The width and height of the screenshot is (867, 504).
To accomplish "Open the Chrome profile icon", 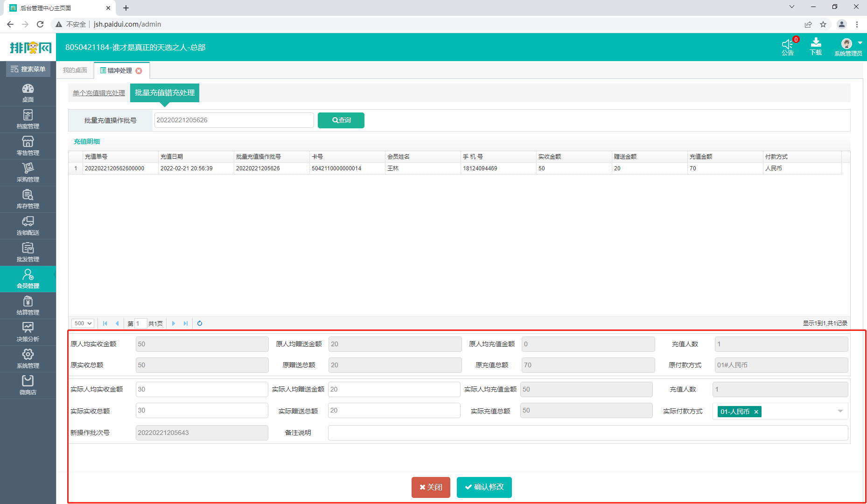I will click(842, 24).
